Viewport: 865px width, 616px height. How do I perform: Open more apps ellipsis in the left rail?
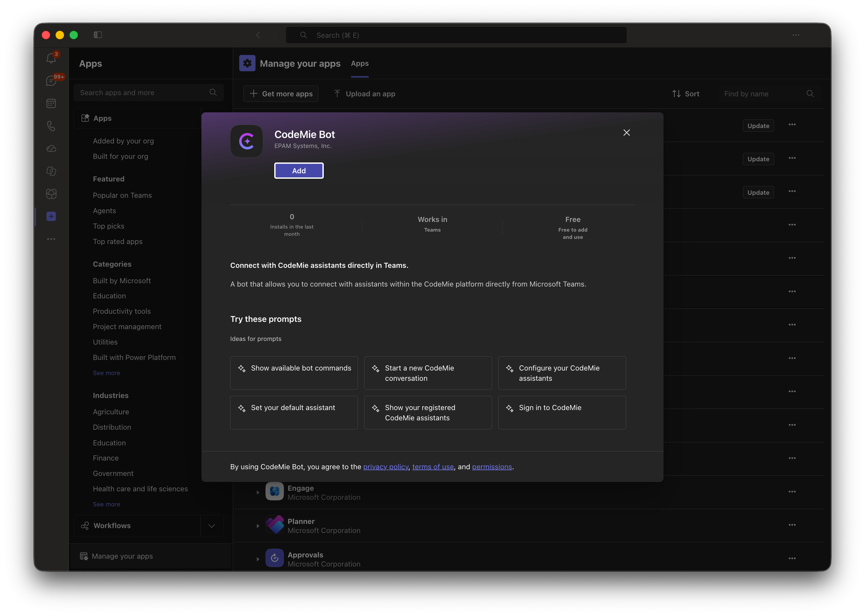point(51,239)
